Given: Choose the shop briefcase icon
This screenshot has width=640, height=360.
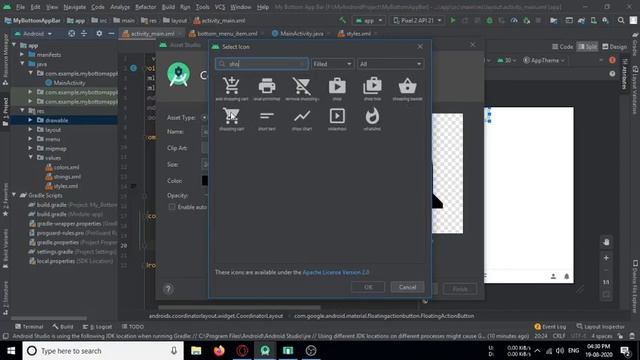Looking at the screenshot, I should tap(337, 86).
